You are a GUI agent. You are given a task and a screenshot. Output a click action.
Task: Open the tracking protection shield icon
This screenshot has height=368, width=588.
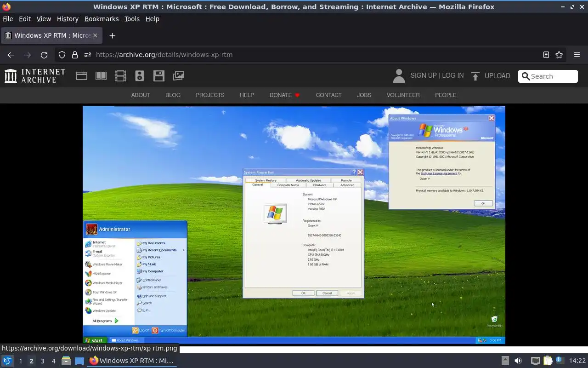(62, 55)
